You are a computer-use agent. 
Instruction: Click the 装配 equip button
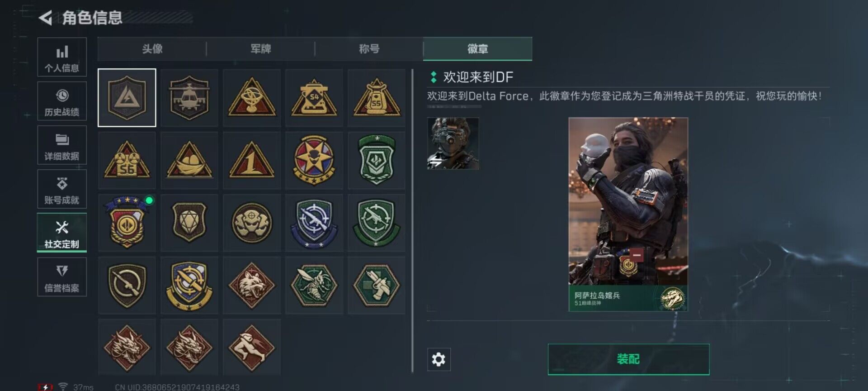coord(628,359)
